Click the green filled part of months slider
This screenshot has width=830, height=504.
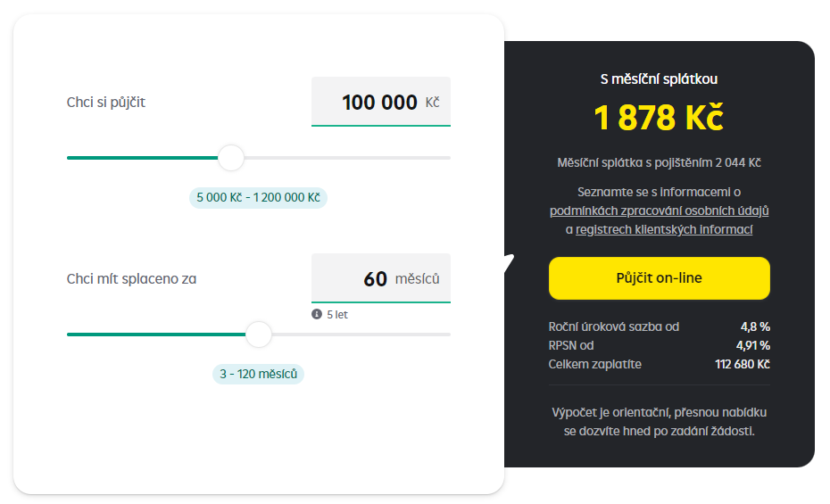tap(156, 335)
